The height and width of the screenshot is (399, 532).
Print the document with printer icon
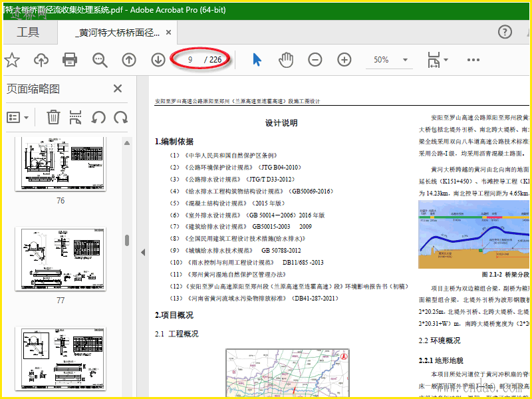click(70, 60)
